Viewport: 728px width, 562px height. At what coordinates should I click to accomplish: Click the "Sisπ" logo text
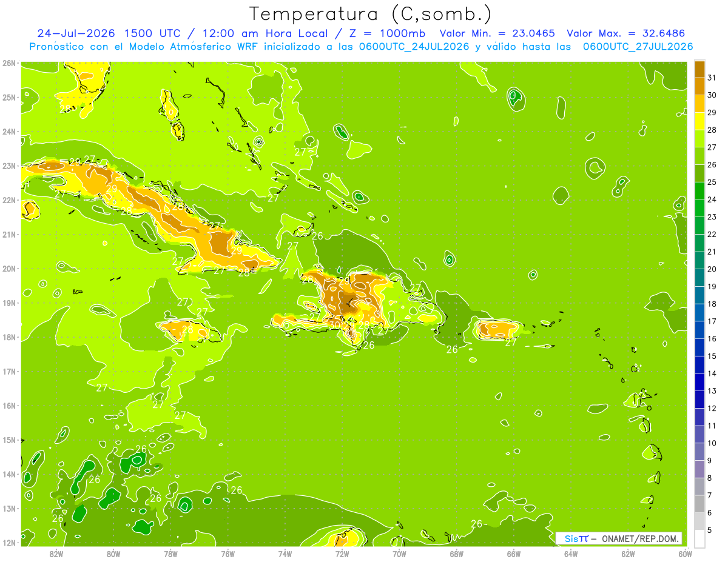point(576,538)
